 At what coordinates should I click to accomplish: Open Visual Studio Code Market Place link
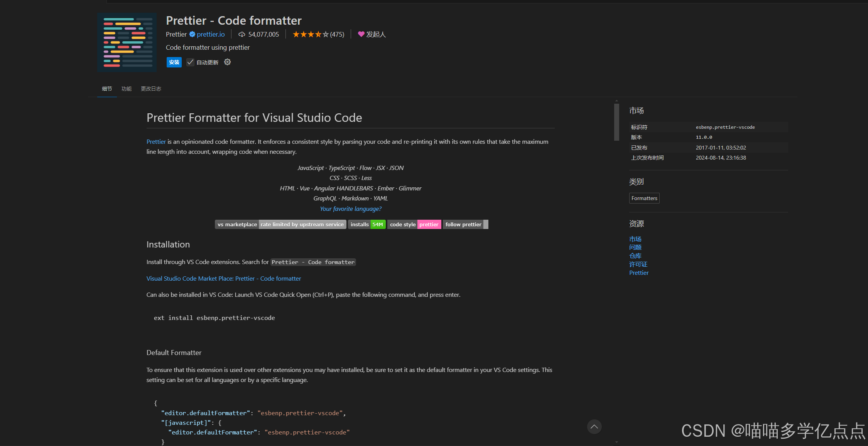pyautogui.click(x=224, y=278)
